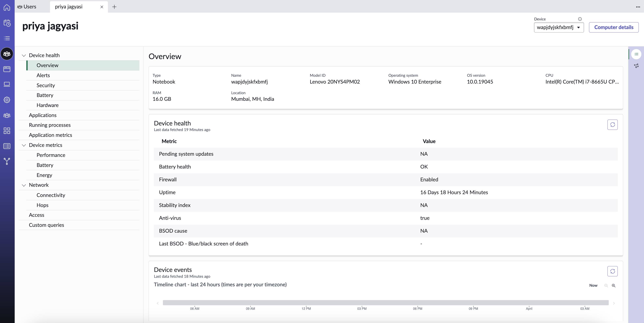
Task: Open Alerts in the navigation tree
Action: coord(83,75)
